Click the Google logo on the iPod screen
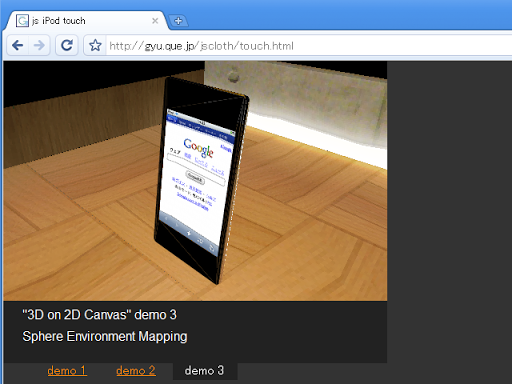Viewport: 512px width, 384px height. (x=199, y=147)
